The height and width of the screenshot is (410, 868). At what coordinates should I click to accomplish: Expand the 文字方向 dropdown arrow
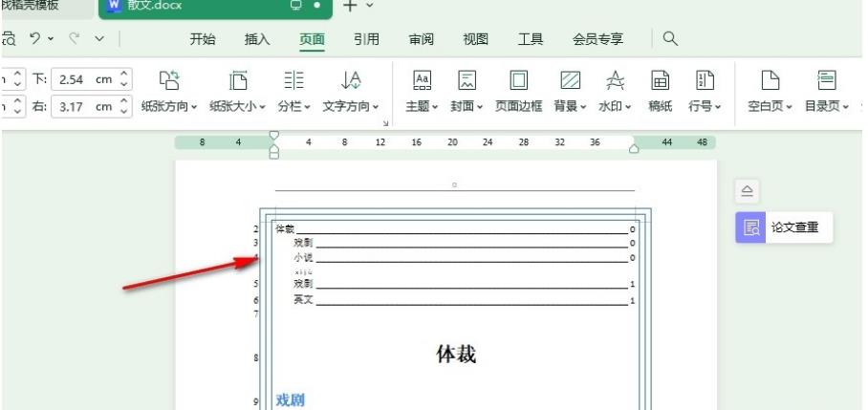376,107
